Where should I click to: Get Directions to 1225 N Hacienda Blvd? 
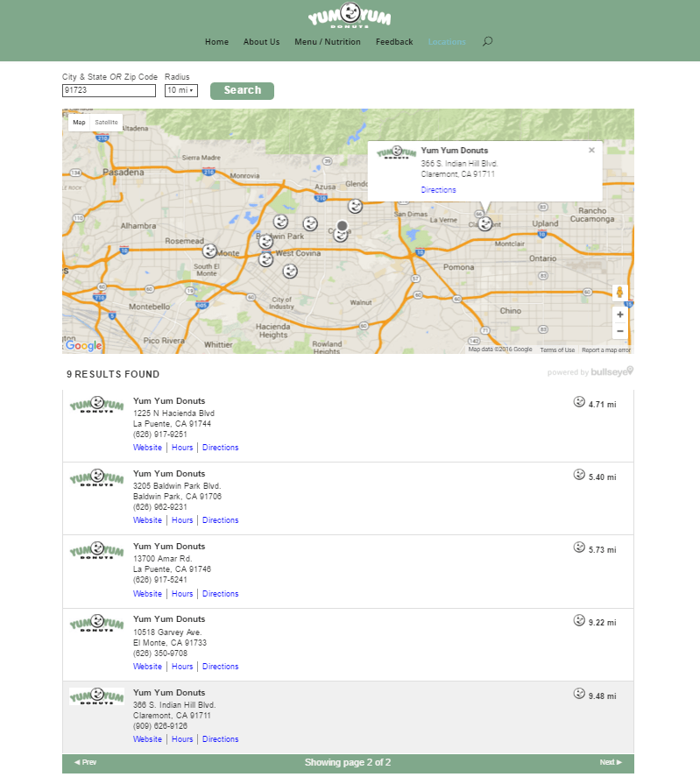(220, 448)
